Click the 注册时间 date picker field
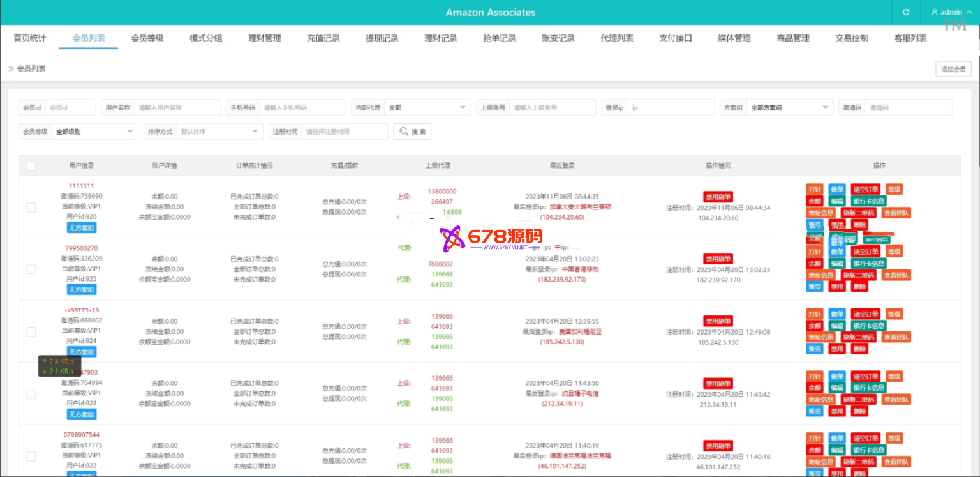This screenshot has width=980, height=477. [x=345, y=132]
